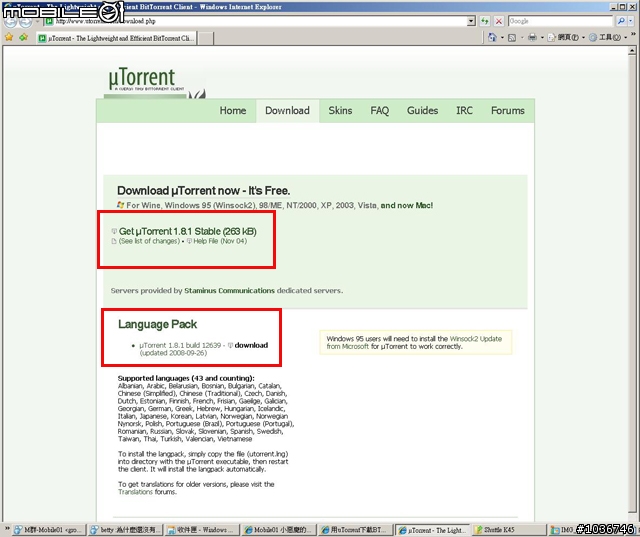
Task: Click the vertical scrollbar up arrow
Action: (x=632, y=51)
